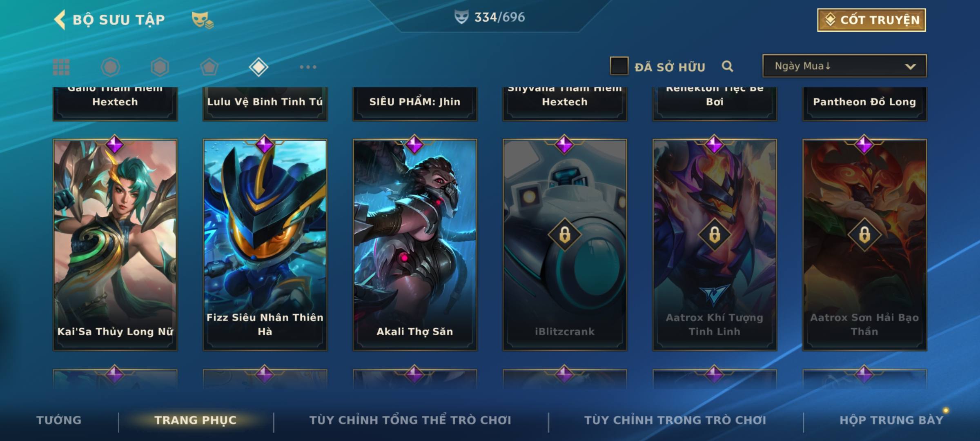Open the mask and coins shop icon
Image resolution: width=980 pixels, height=441 pixels.
203,20
